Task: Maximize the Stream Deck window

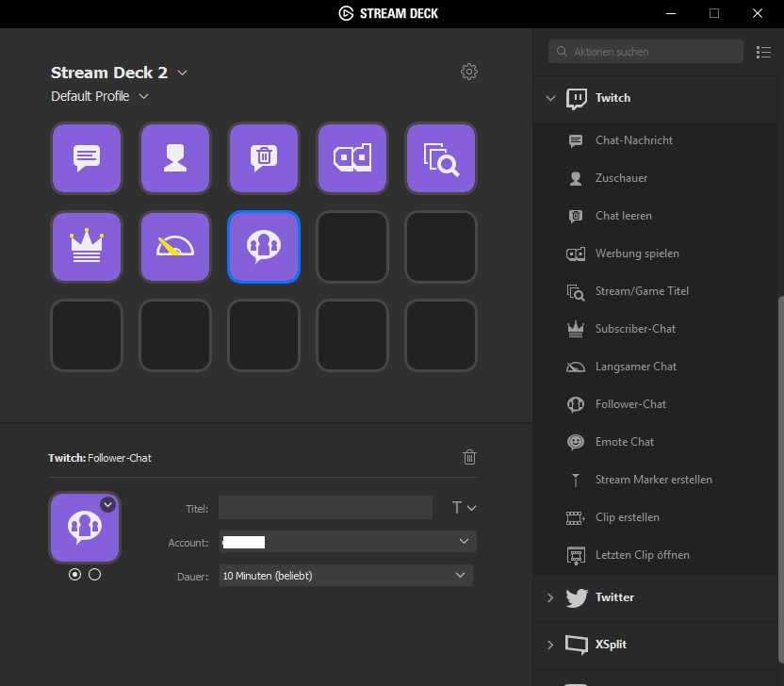Action: [714, 13]
